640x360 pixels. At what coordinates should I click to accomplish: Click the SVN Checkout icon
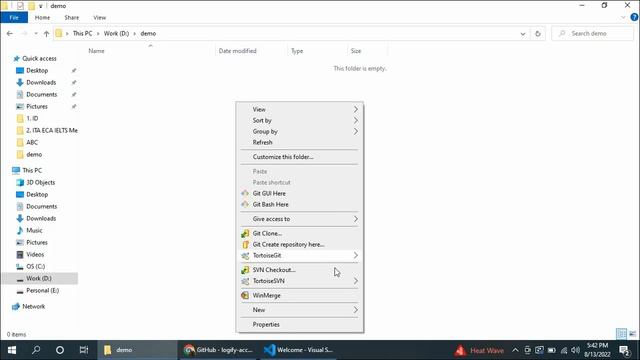(245, 270)
